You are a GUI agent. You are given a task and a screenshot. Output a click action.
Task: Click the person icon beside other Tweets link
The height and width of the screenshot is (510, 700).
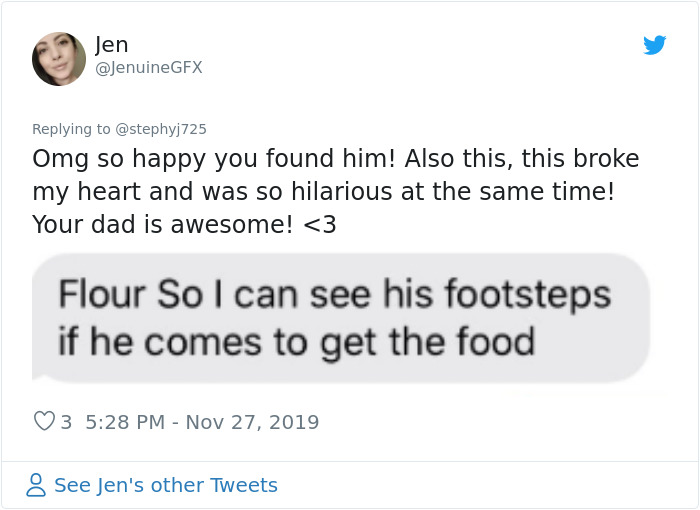[36, 486]
